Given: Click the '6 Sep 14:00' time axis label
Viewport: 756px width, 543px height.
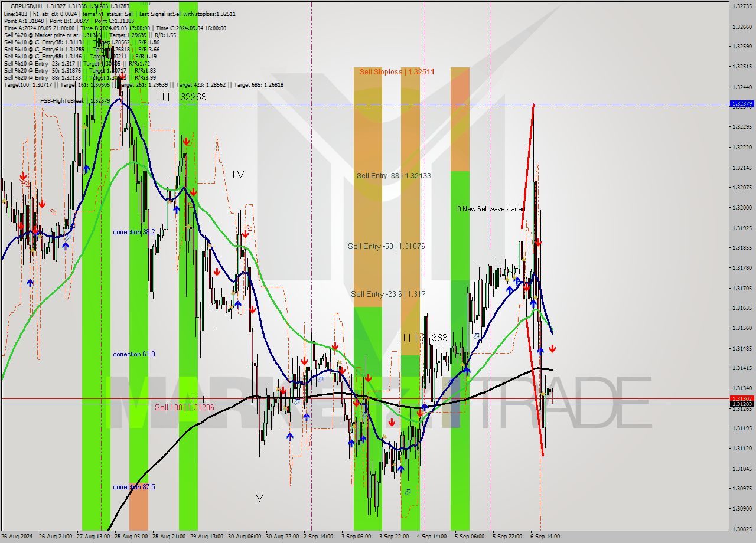Looking at the screenshot, I should tap(546, 537).
